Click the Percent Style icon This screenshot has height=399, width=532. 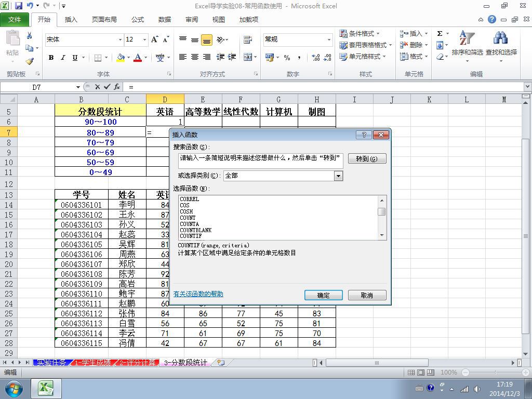coord(287,58)
